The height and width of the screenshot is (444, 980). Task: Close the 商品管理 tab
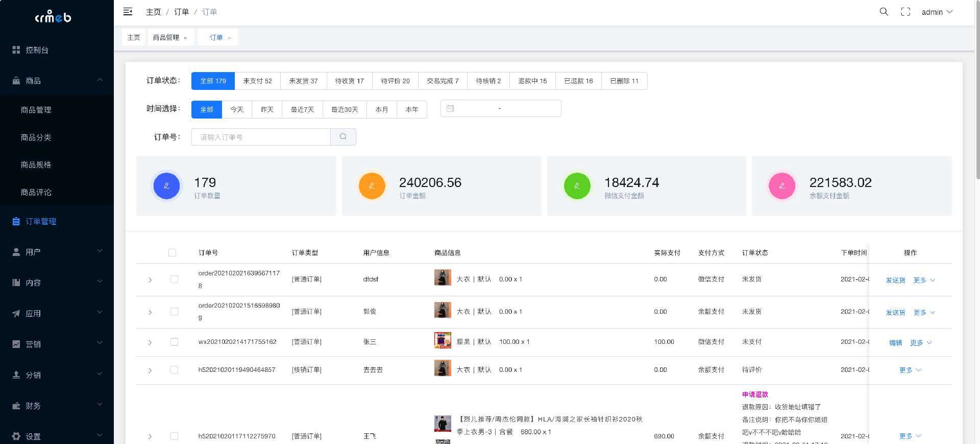click(185, 38)
